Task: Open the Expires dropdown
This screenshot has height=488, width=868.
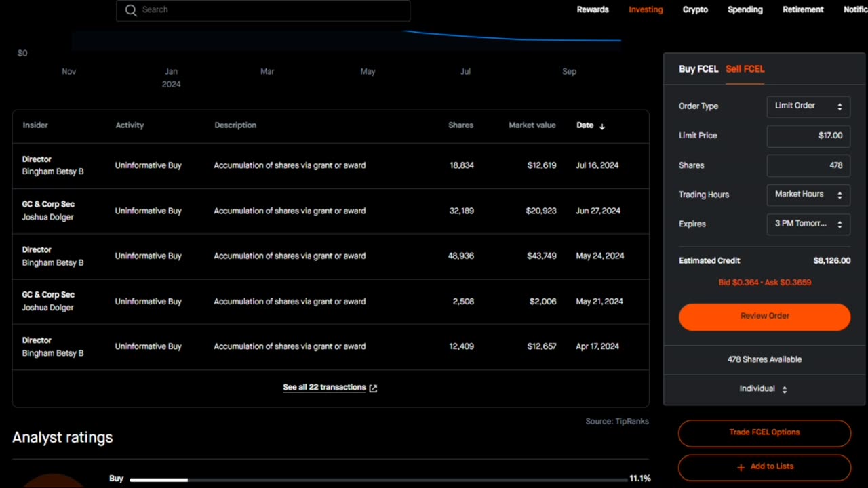Action: pyautogui.click(x=808, y=224)
